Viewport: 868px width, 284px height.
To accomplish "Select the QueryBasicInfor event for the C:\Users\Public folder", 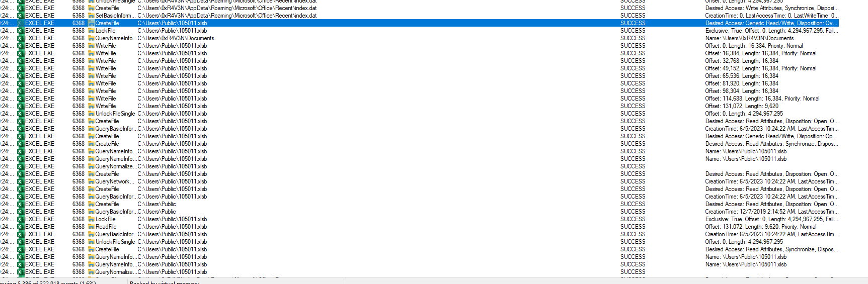I will 115,212.
